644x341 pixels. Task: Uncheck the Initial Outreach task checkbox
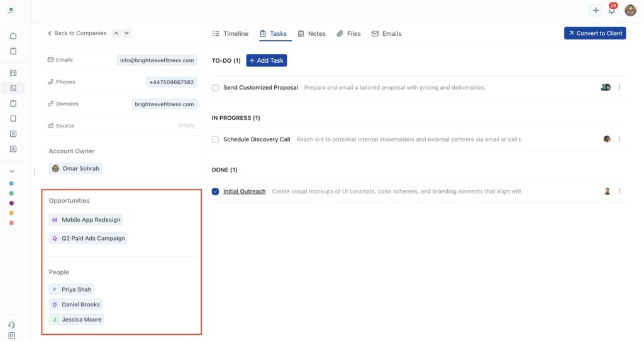coord(216,192)
